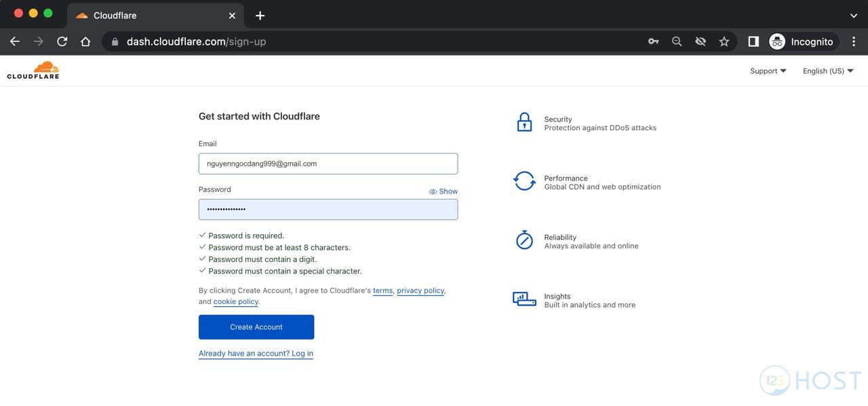Reload the Cloudflare sign-up page
868x406 pixels.
62,41
